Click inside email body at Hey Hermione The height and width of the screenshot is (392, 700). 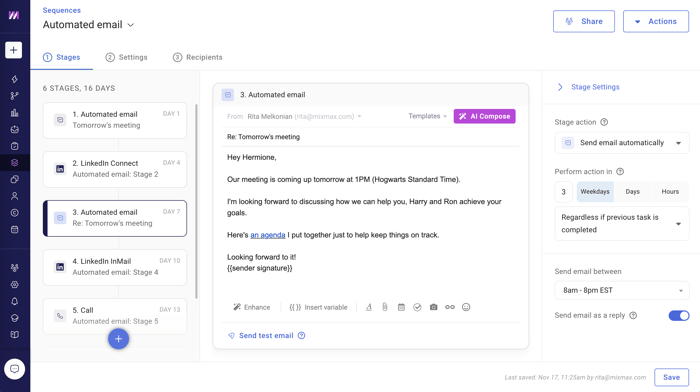[252, 157]
